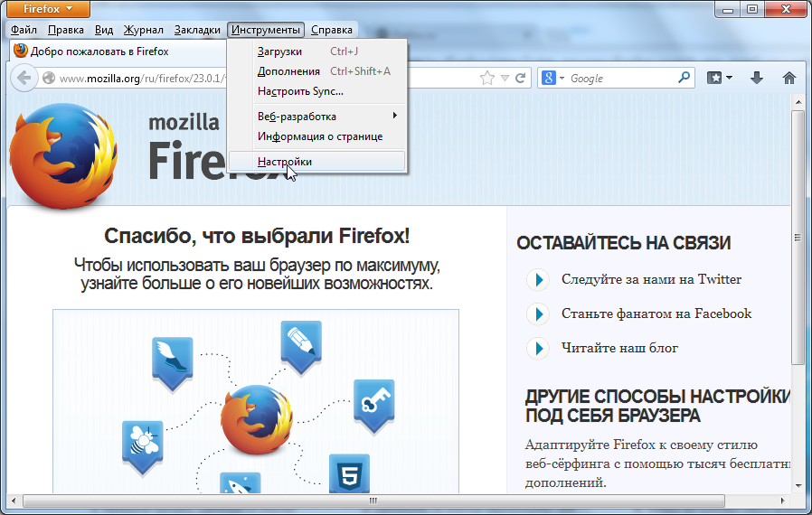
Task: Click the scroll up arrow
Action: [x=798, y=102]
